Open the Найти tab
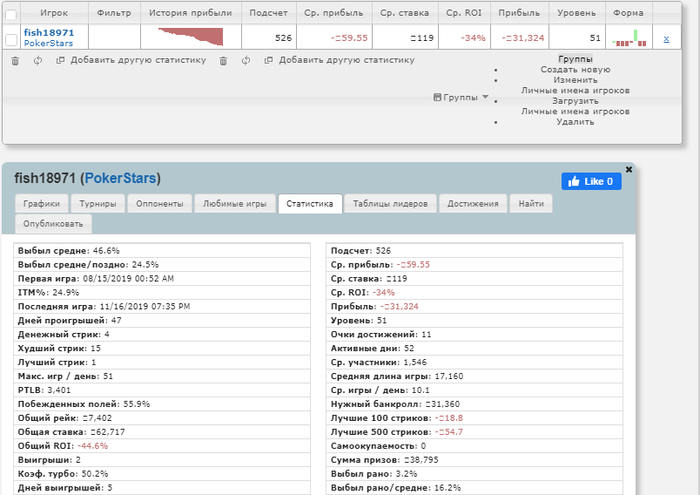Viewport: 700px width, 495px height. pyautogui.click(x=531, y=204)
